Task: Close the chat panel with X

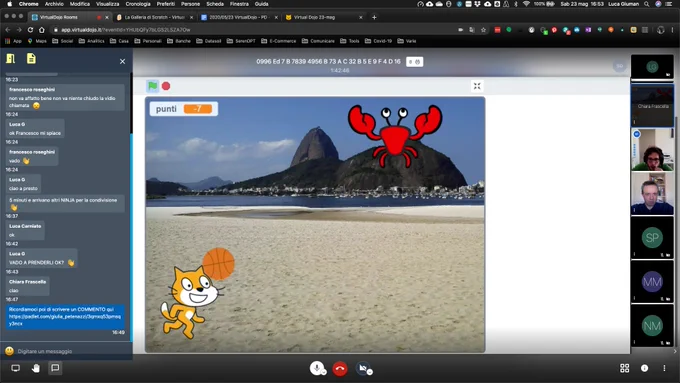Action: (x=122, y=62)
